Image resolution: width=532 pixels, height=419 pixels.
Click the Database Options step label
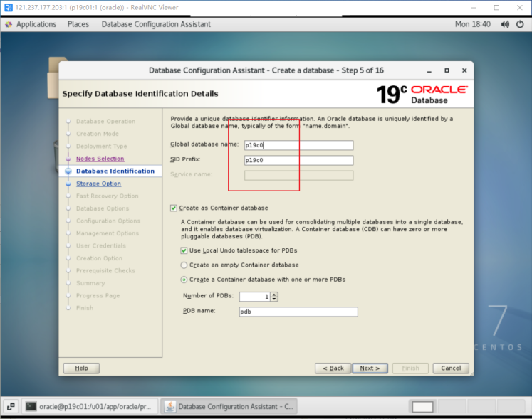coord(103,208)
